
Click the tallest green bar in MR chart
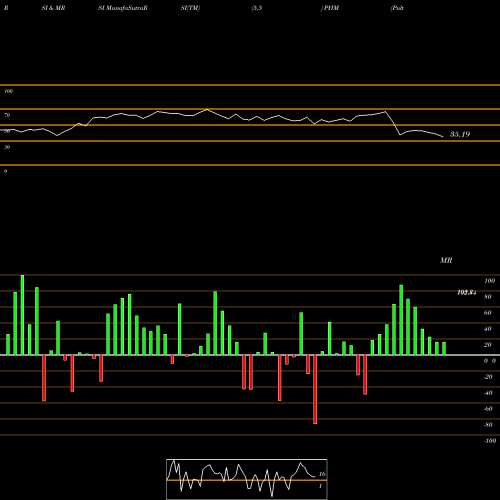click(x=22, y=315)
